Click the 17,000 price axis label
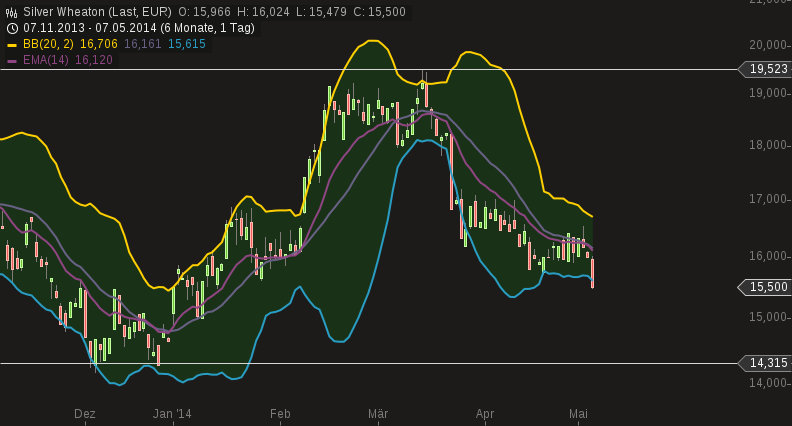 (x=769, y=199)
